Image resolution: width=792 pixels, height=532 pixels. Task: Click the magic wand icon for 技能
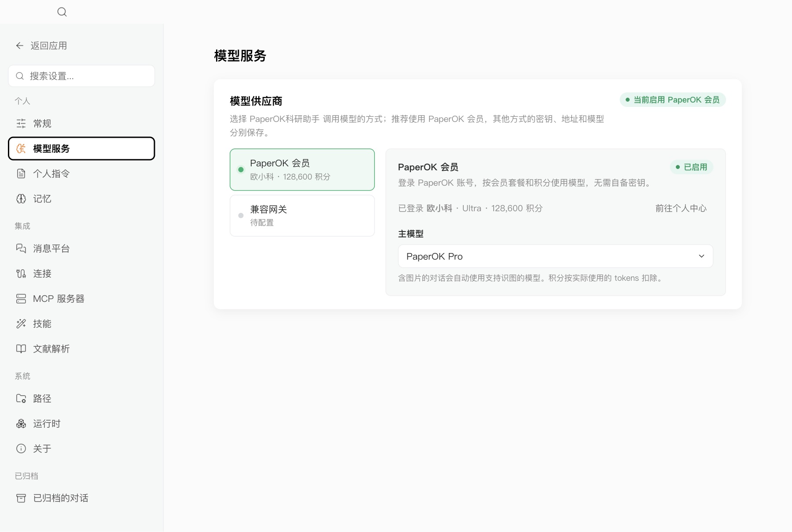(x=21, y=324)
